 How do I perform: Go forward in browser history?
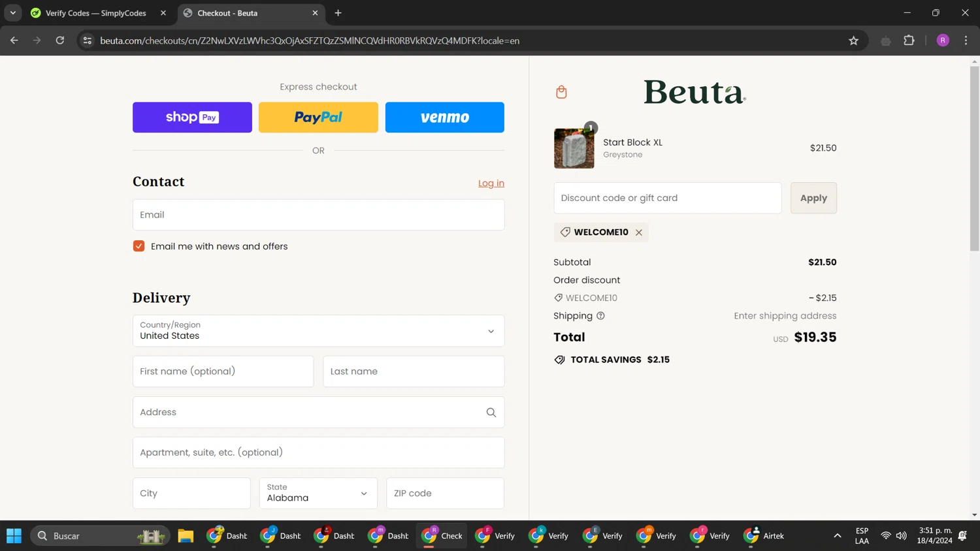coord(37,40)
